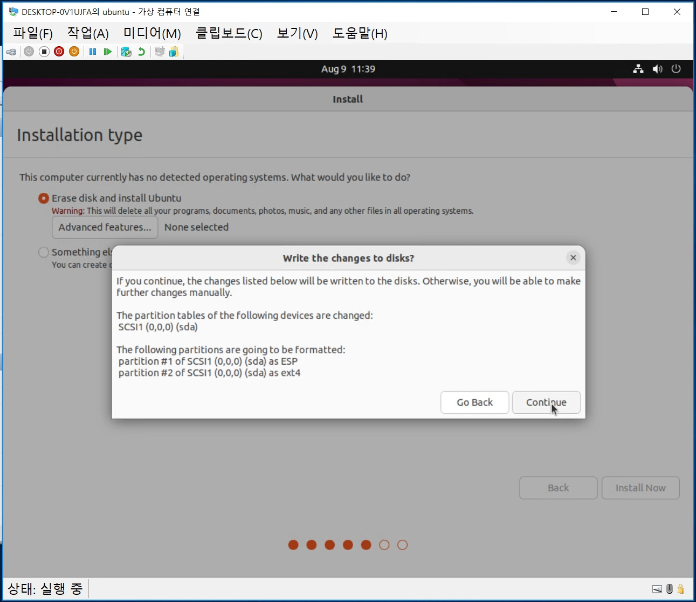Select the Something else radio option
This screenshot has width=696, height=602.
pyautogui.click(x=43, y=252)
